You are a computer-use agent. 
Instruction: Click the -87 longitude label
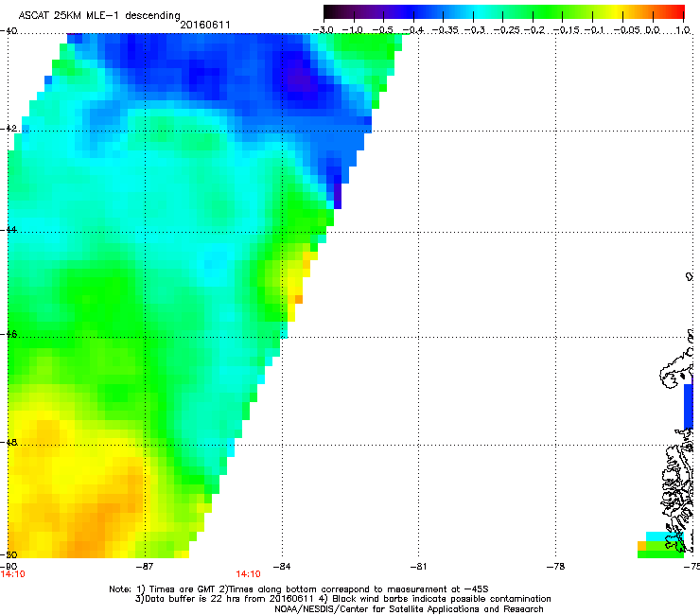(145, 567)
